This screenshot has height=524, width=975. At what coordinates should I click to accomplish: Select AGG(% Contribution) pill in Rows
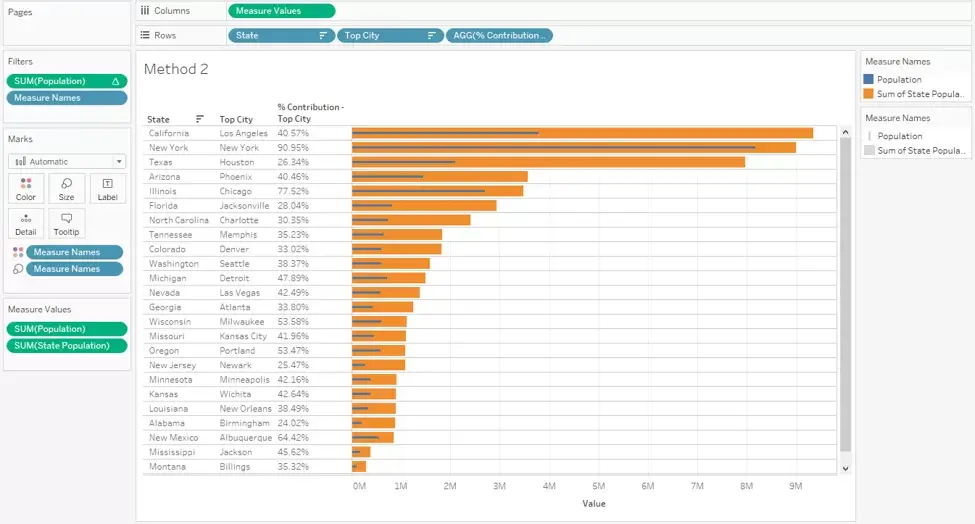coord(499,35)
